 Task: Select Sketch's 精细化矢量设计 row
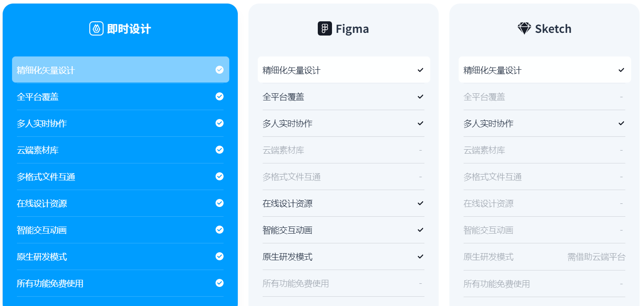click(544, 70)
